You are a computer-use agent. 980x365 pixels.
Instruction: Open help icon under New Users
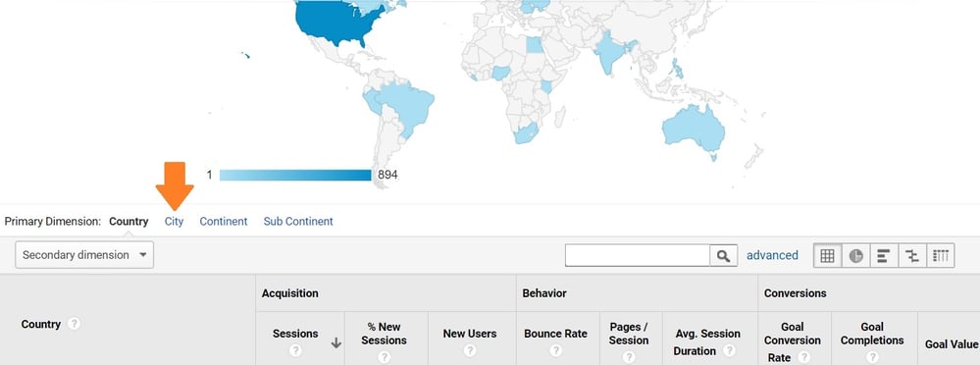tap(470, 350)
